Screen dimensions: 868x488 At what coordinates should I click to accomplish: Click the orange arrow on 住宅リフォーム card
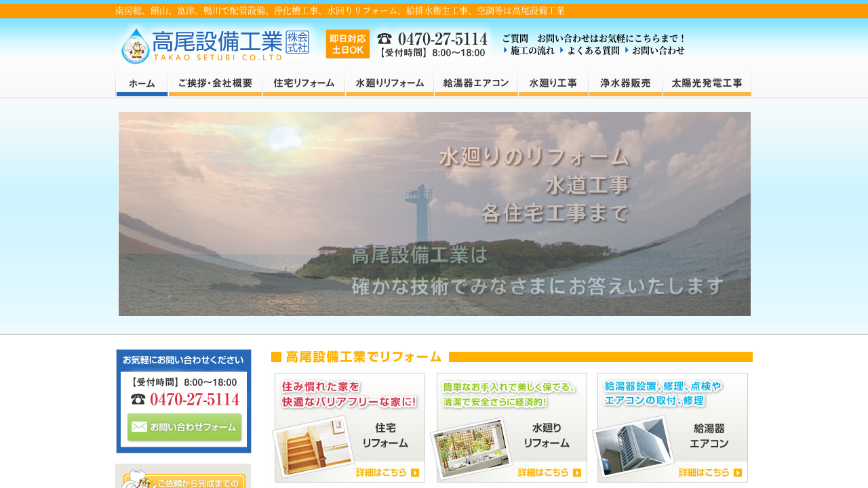coord(414,473)
